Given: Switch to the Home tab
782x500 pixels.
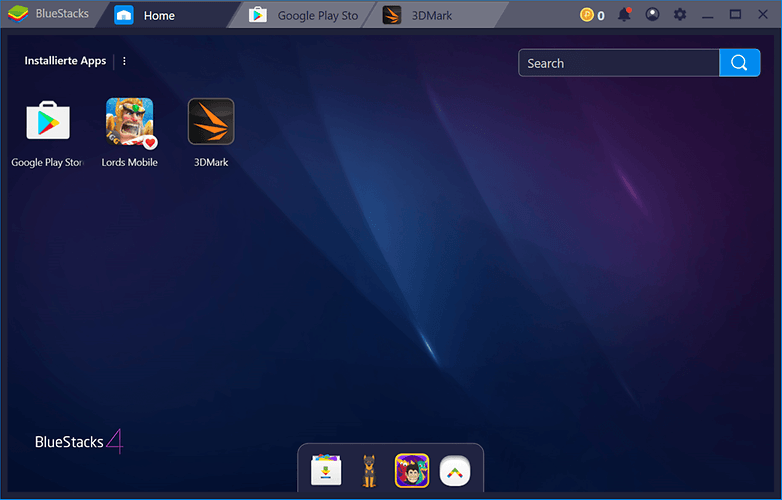Looking at the screenshot, I should coord(158,15).
